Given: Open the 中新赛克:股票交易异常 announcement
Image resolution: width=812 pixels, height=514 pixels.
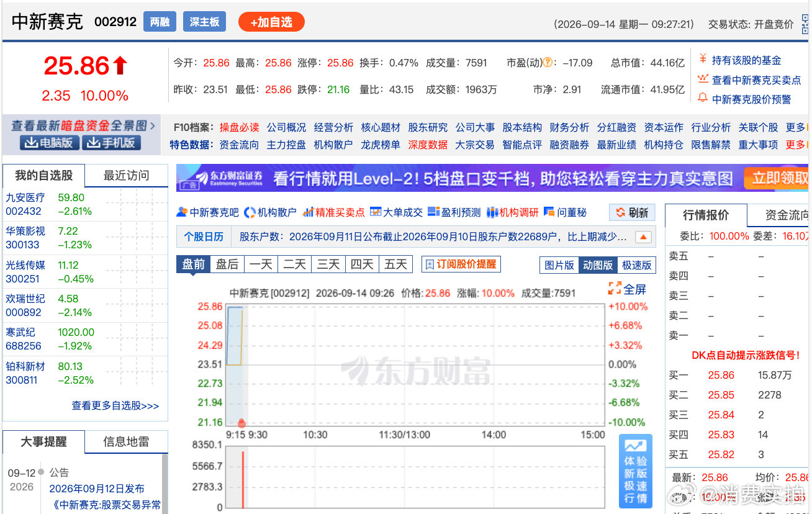Looking at the screenshot, I should point(107,505).
